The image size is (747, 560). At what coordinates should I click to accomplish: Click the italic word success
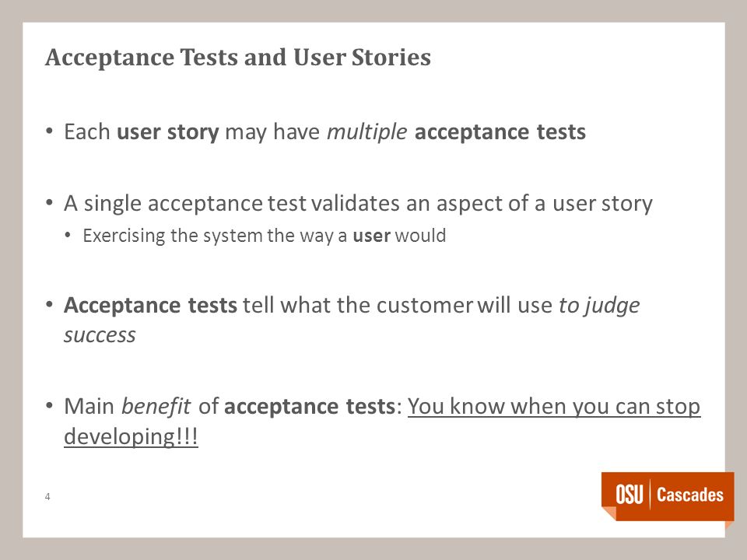pos(100,335)
